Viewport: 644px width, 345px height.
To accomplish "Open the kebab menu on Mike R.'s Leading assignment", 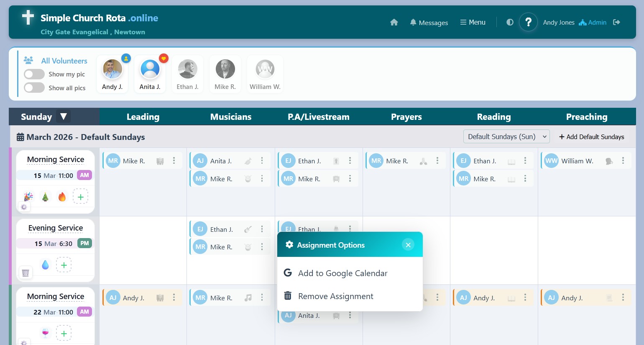I will click(174, 160).
